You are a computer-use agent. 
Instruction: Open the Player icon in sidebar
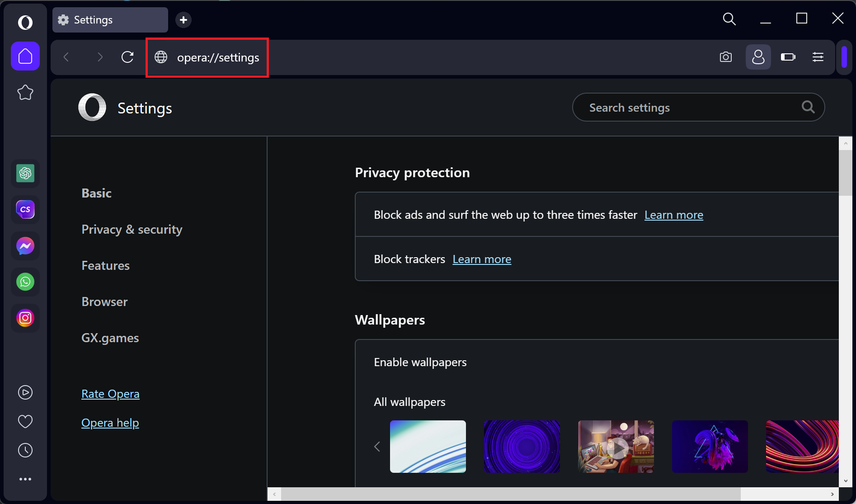pyautogui.click(x=25, y=392)
